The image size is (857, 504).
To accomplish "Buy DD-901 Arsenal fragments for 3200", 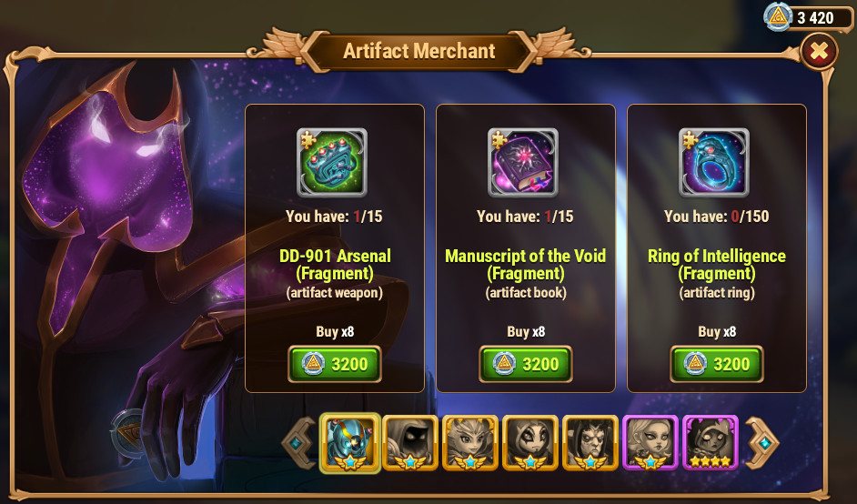I will (x=335, y=364).
